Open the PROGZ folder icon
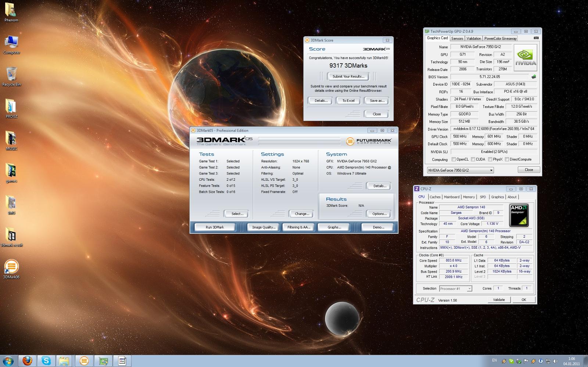Image resolution: width=588 pixels, height=367 pixels. click(x=11, y=108)
